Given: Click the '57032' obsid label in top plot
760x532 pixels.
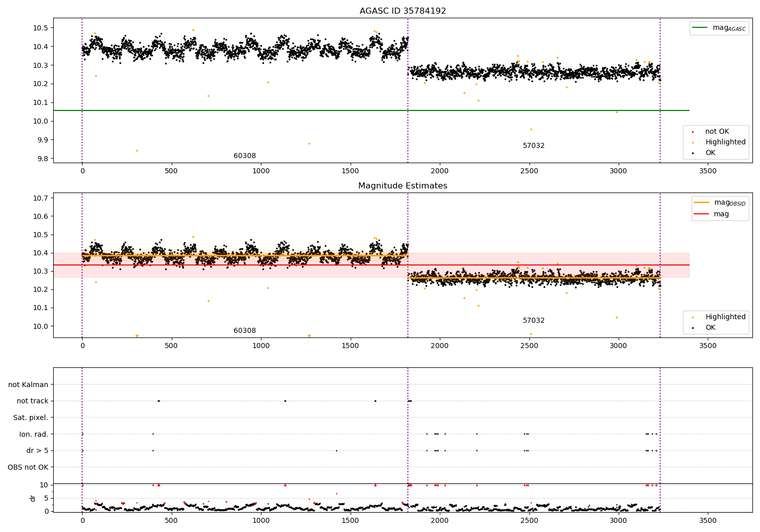Looking at the screenshot, I should click(x=534, y=146).
